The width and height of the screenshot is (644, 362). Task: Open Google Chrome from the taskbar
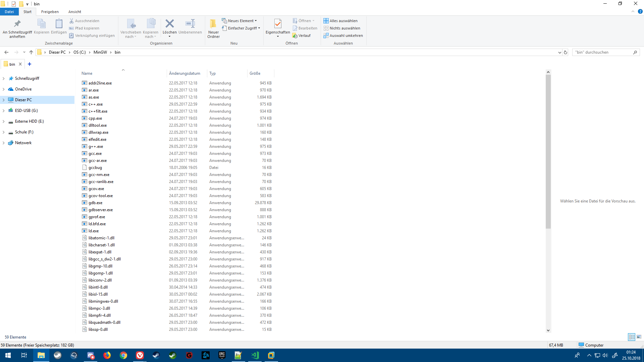point(123,355)
